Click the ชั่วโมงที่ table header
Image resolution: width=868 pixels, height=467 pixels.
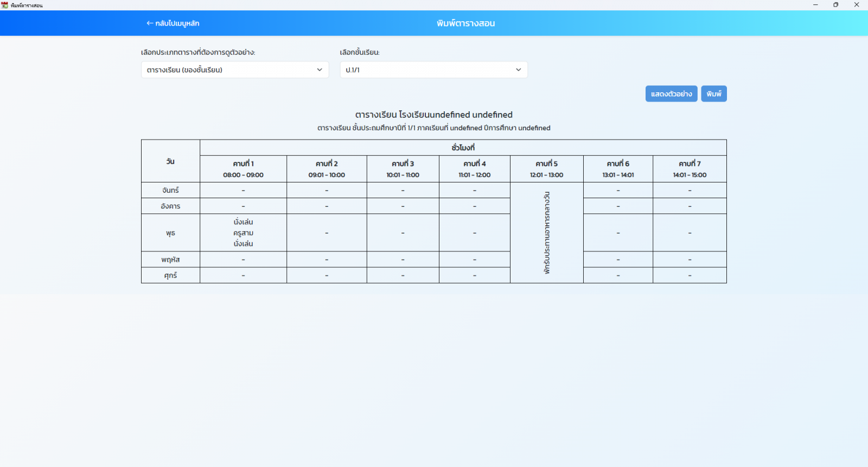click(x=463, y=148)
